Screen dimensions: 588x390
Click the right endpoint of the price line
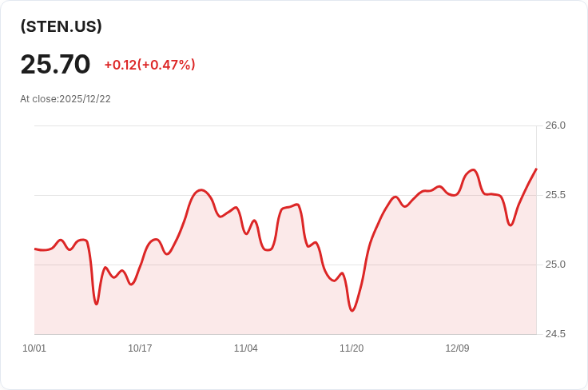click(536, 169)
